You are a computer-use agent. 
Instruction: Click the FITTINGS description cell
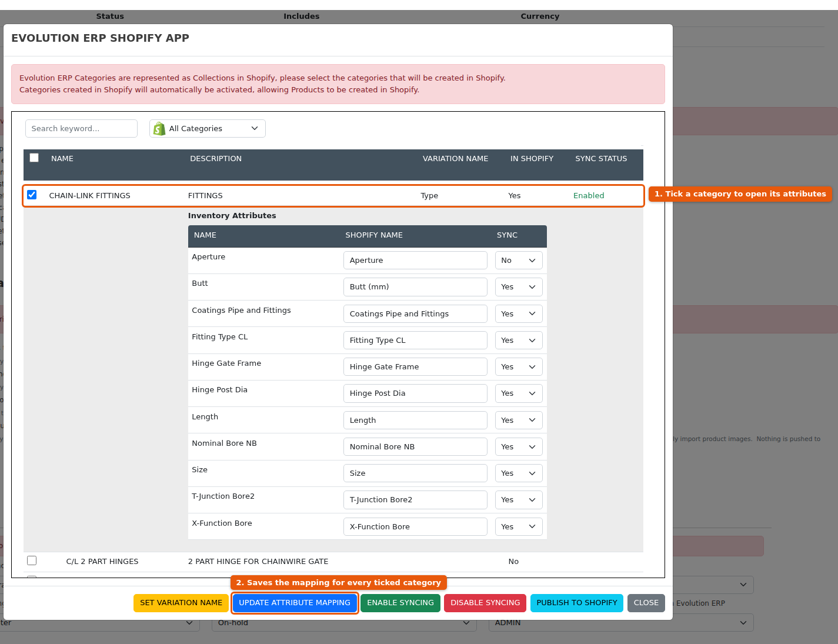(205, 196)
